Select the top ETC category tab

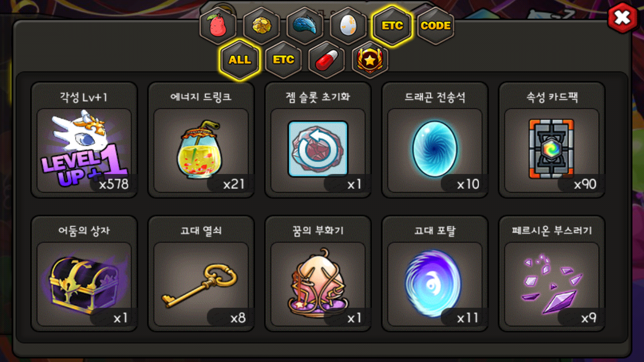[392, 26]
